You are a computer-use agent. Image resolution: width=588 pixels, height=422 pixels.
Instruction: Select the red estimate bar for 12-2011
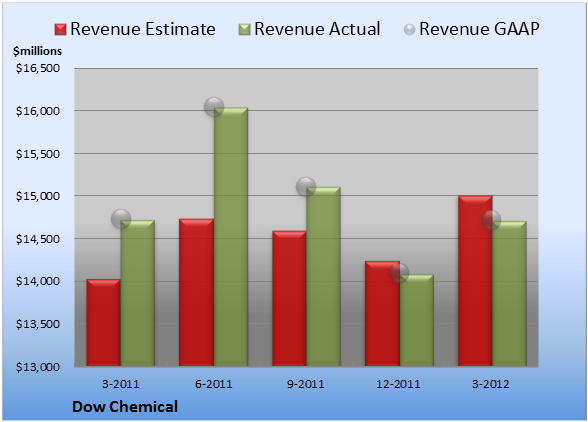point(382,314)
